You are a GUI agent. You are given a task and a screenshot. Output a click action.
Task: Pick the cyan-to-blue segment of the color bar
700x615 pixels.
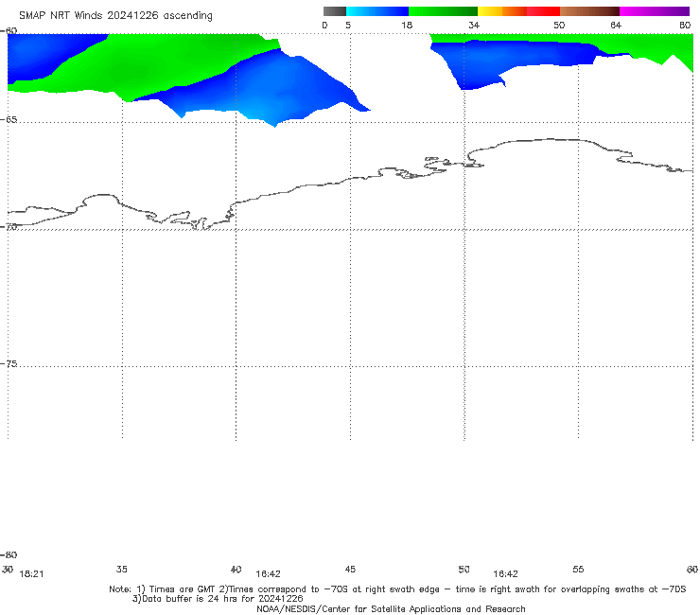[x=377, y=11]
